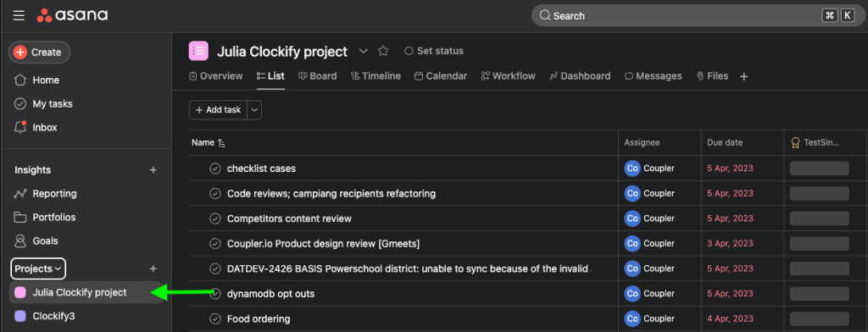Click purple swatch of Clockify3 project
This screenshot has width=868, height=332.
pyautogui.click(x=20, y=316)
